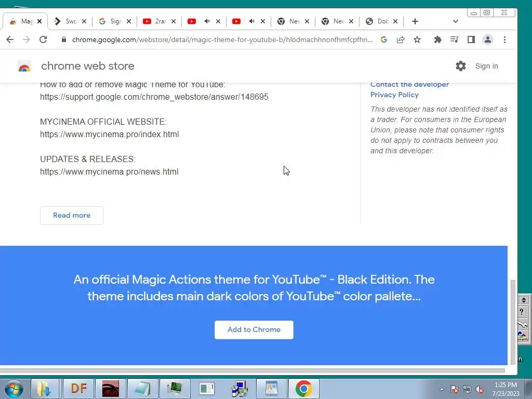
Task: Click the up-down arrows side widget
Action: click(x=524, y=300)
